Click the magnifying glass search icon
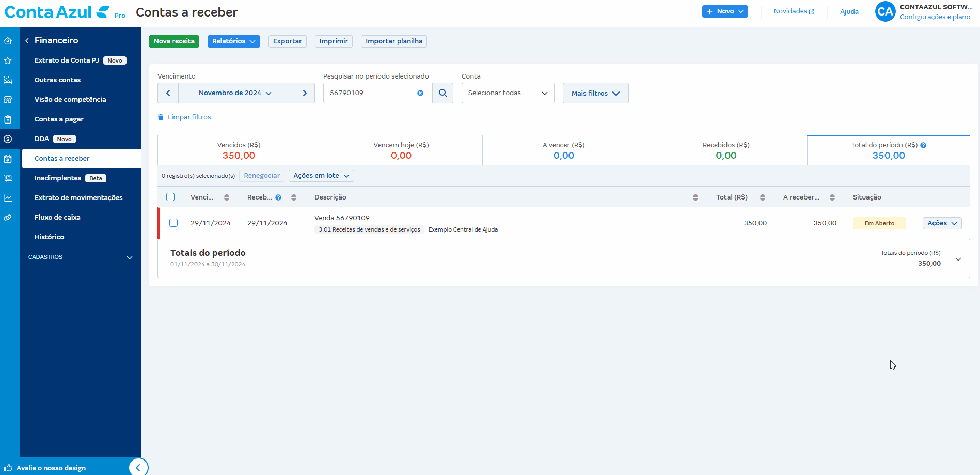 tap(442, 93)
